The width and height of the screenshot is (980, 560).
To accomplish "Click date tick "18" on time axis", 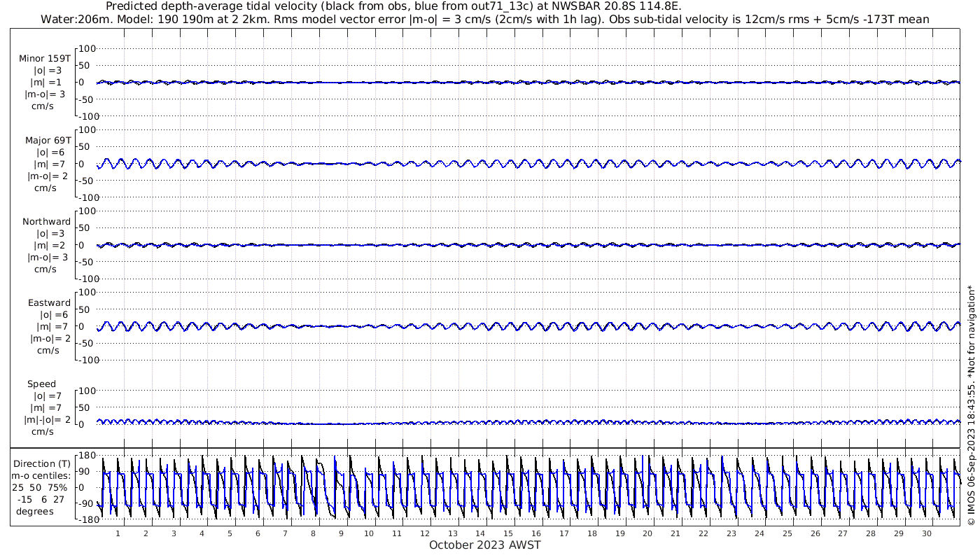I will 592,533.
